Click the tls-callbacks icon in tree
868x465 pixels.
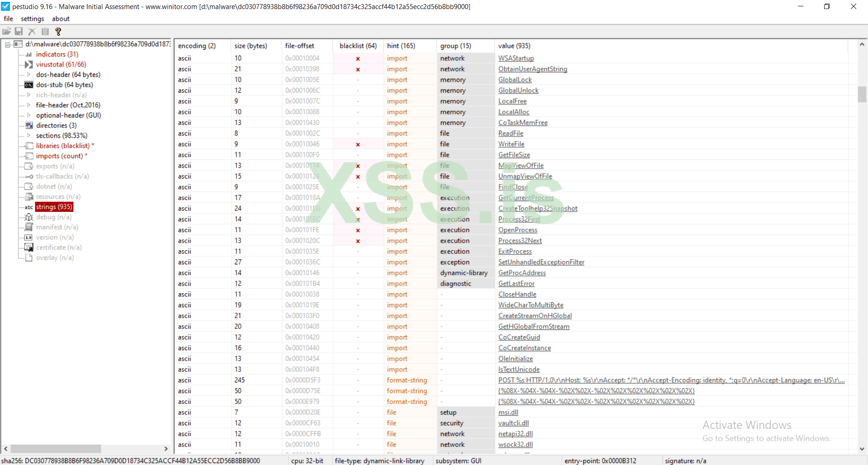click(29, 176)
